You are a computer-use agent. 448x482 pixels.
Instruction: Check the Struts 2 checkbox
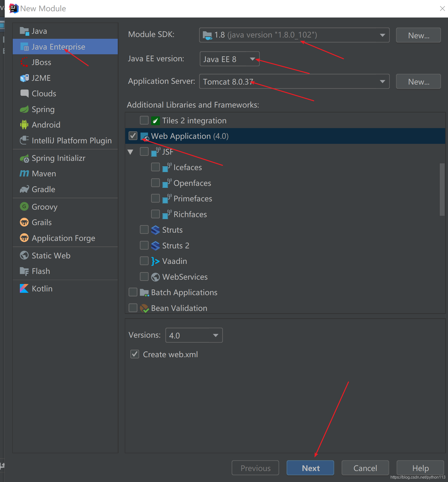(144, 245)
